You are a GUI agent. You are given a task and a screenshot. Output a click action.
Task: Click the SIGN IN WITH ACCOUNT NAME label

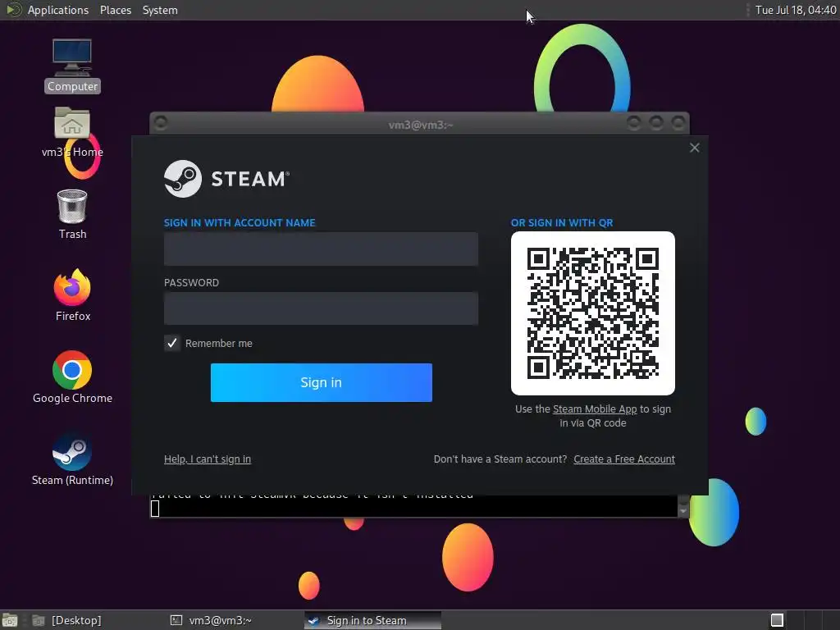point(240,223)
